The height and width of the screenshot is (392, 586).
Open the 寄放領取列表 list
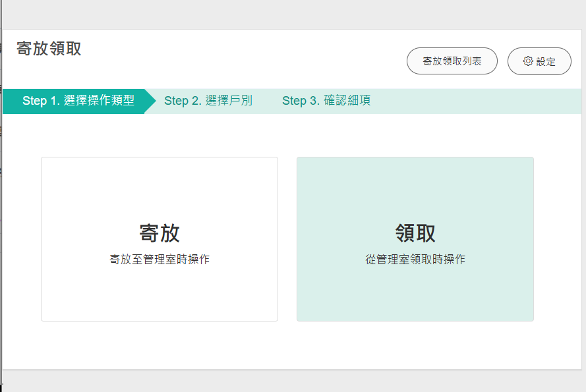(452, 61)
